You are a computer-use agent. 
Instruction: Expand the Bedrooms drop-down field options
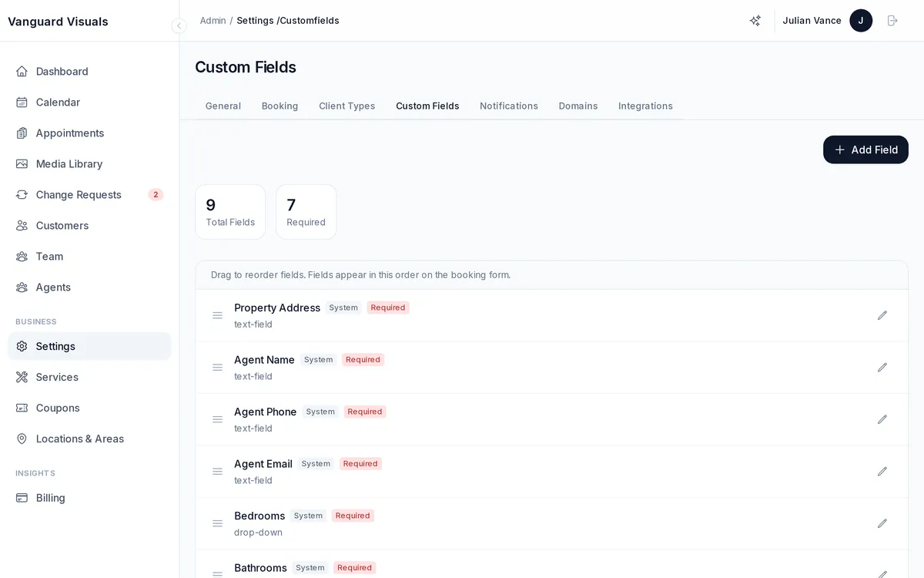coord(258,533)
